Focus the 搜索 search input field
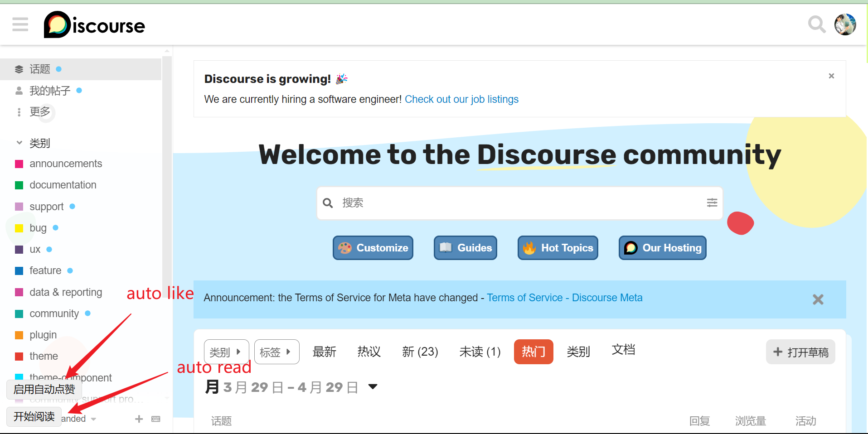This screenshot has width=868, height=434. (x=519, y=203)
